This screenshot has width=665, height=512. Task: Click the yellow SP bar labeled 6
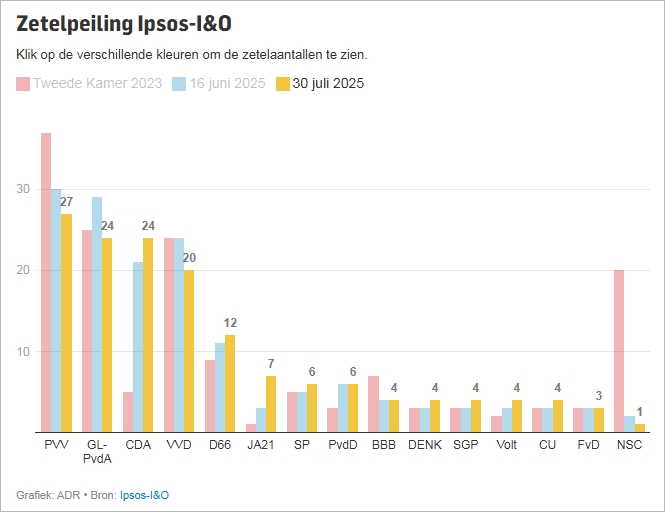click(x=312, y=408)
